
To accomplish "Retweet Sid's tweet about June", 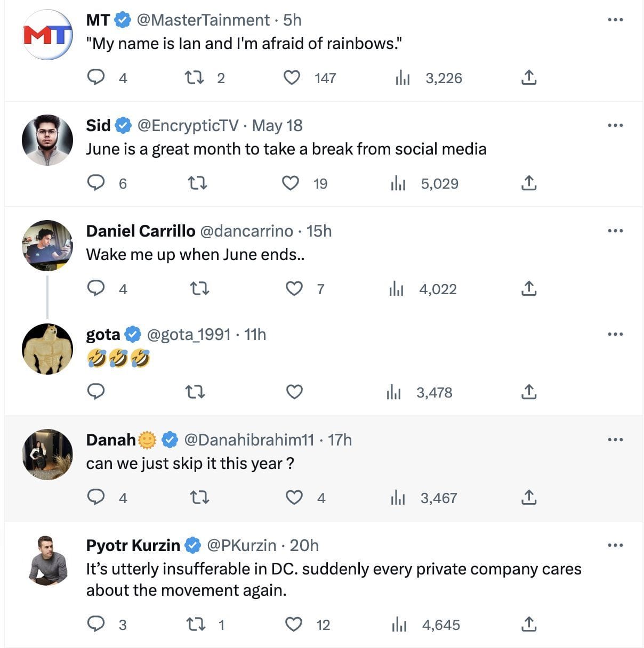I will click(x=197, y=183).
